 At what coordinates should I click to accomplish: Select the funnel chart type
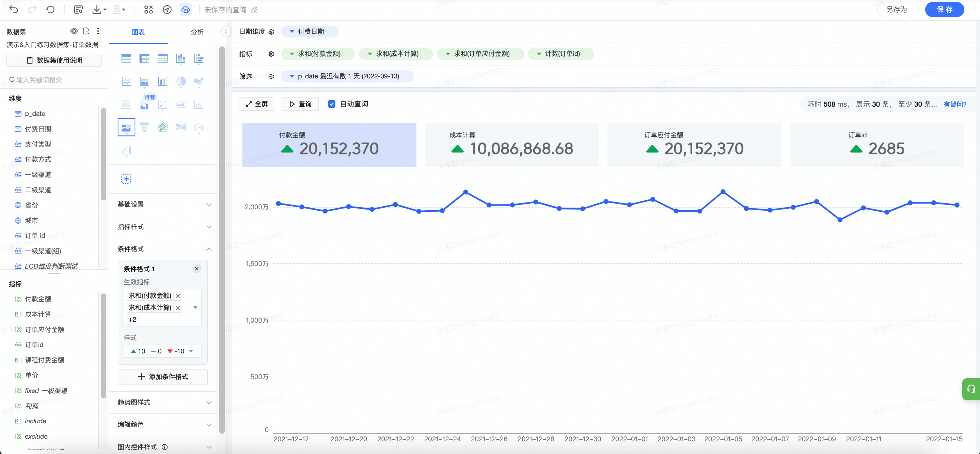(x=144, y=127)
